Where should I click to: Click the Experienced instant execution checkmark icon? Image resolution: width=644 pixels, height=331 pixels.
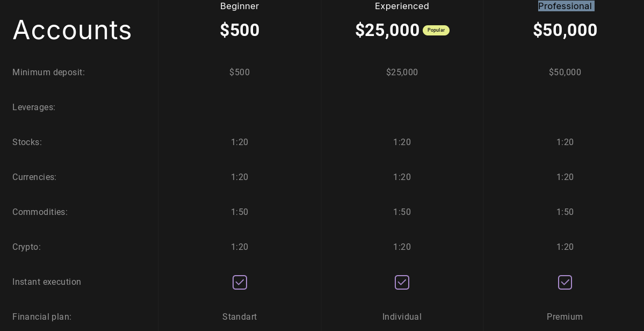coord(402,282)
